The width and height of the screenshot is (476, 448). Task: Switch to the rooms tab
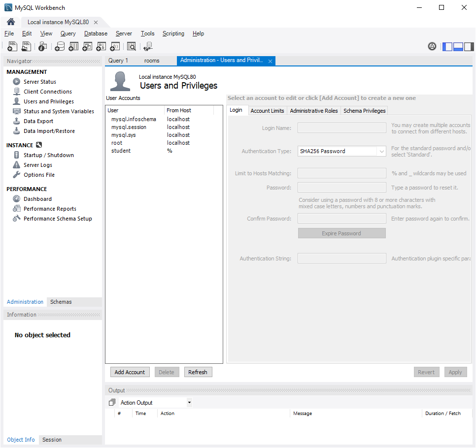tap(152, 61)
